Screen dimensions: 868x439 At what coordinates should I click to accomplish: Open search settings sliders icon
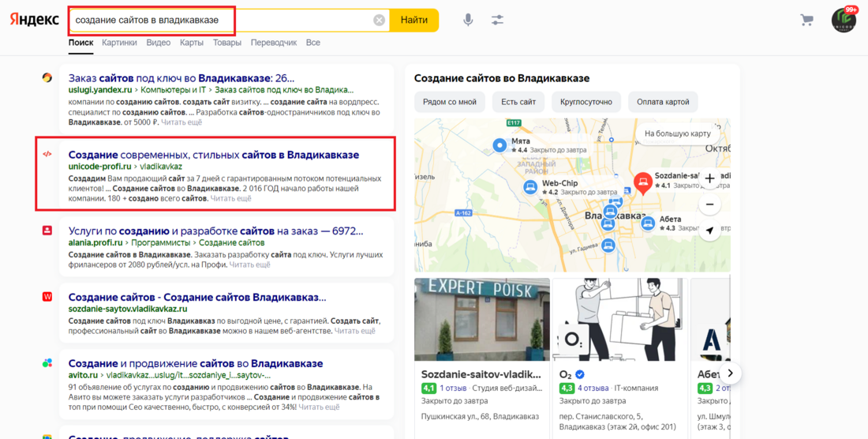497,21
